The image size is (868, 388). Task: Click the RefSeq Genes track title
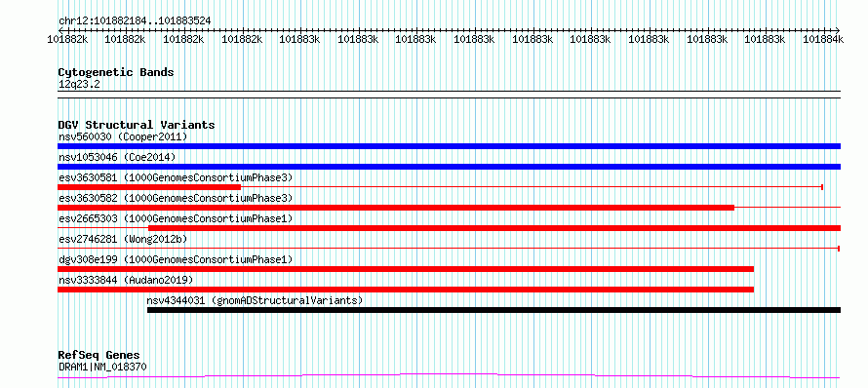pyautogui.click(x=99, y=355)
